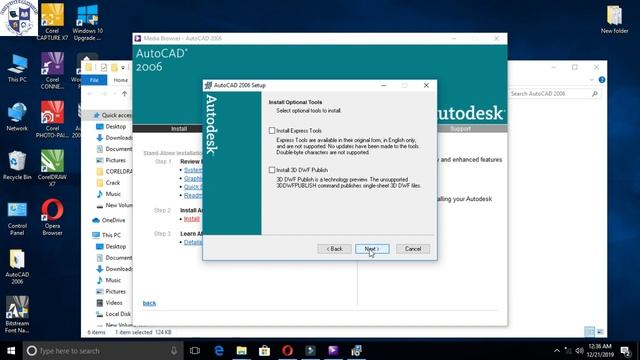640x360 pixels.
Task: Select Music under Quick access
Action: click(109, 194)
